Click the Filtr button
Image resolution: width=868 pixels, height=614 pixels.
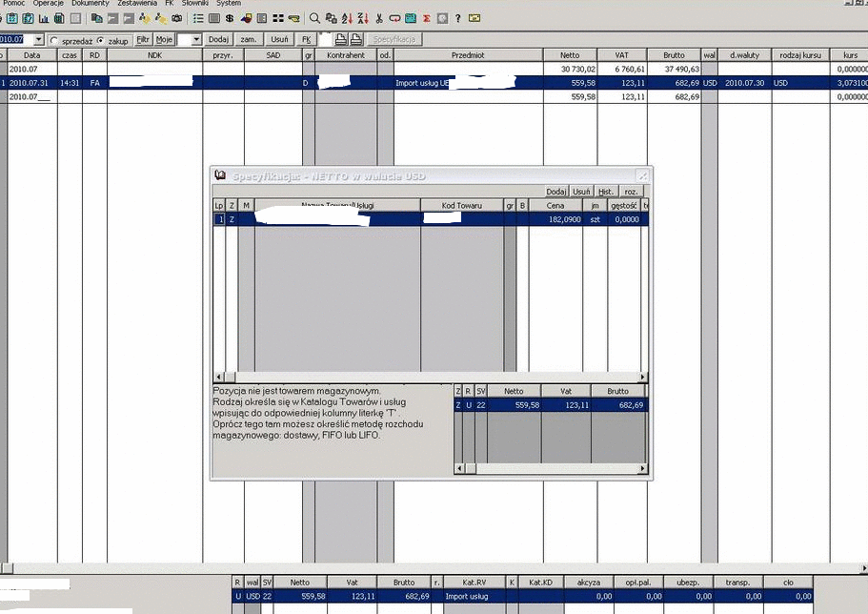click(143, 39)
